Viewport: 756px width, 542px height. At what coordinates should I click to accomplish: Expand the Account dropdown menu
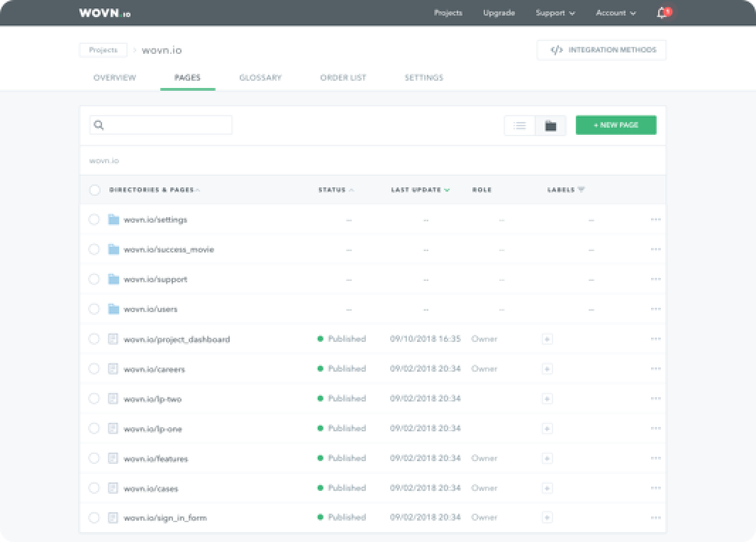616,13
